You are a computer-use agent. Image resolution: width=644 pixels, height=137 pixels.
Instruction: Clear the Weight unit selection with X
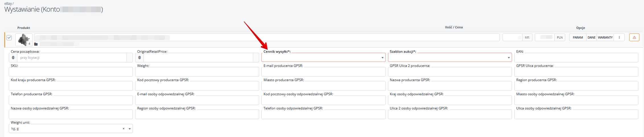tap(123, 129)
